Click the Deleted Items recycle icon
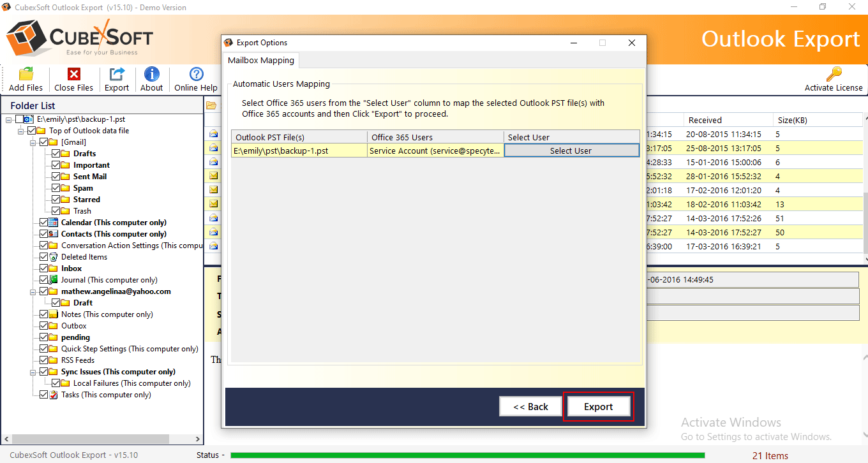This screenshot has width=868, height=463. [x=54, y=257]
